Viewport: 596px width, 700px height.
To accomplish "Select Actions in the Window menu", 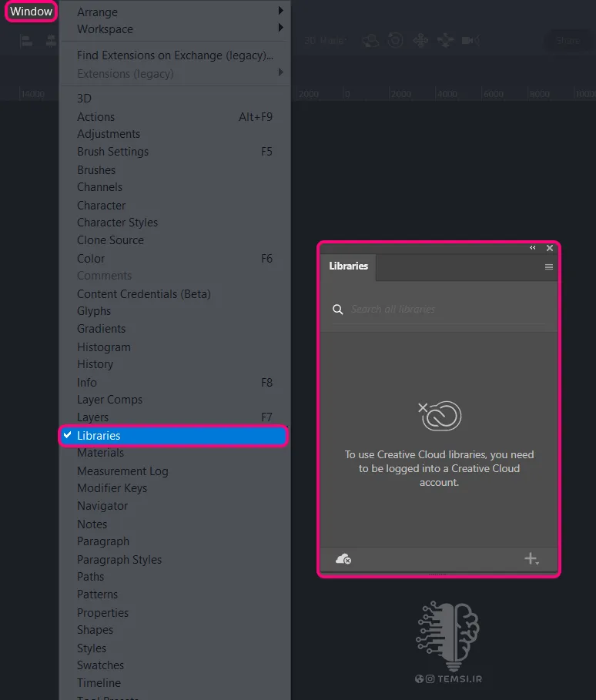I will 175,117.
